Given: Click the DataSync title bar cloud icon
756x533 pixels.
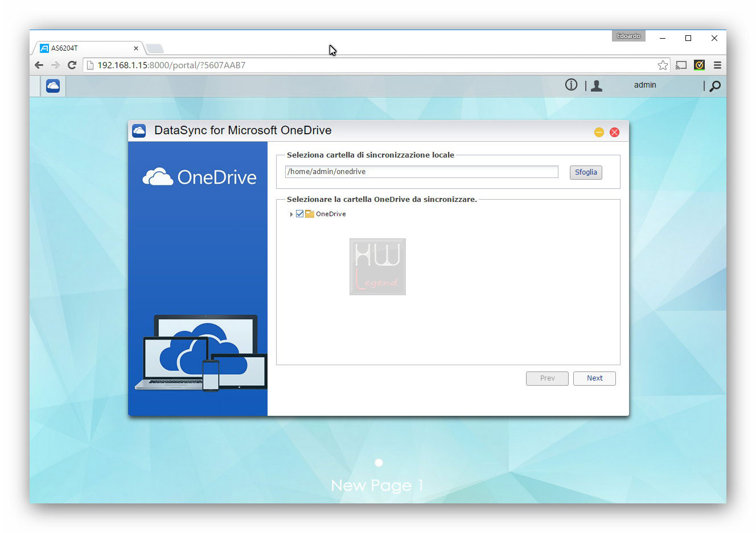Looking at the screenshot, I should pos(139,131).
